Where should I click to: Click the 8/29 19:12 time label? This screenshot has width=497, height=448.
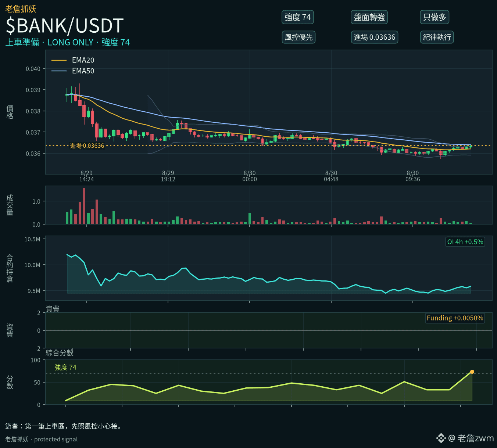[168, 176]
